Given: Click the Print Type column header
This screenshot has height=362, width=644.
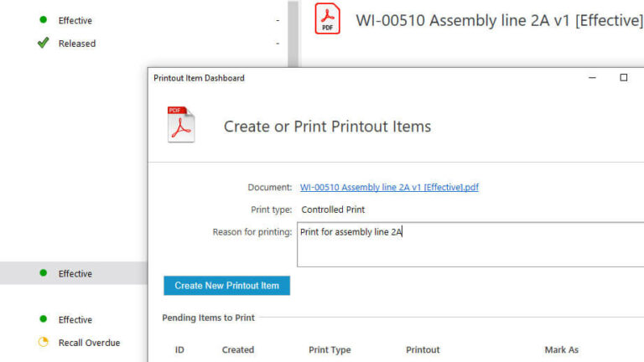Looking at the screenshot, I should click(330, 349).
